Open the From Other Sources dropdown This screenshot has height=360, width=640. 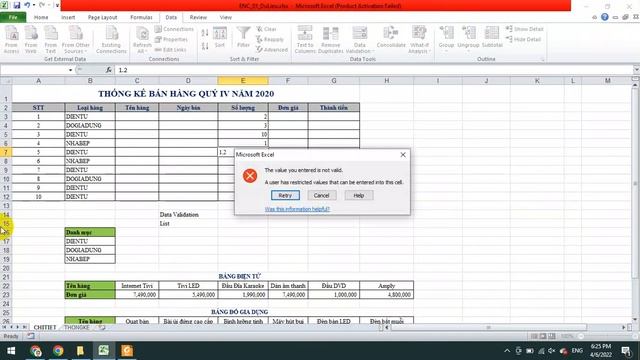click(x=76, y=39)
